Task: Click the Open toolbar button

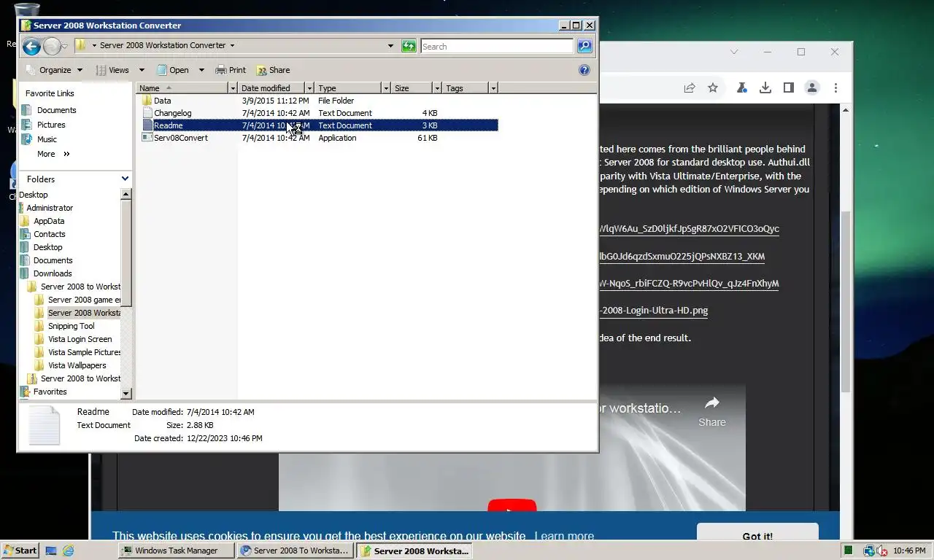Action: (173, 70)
